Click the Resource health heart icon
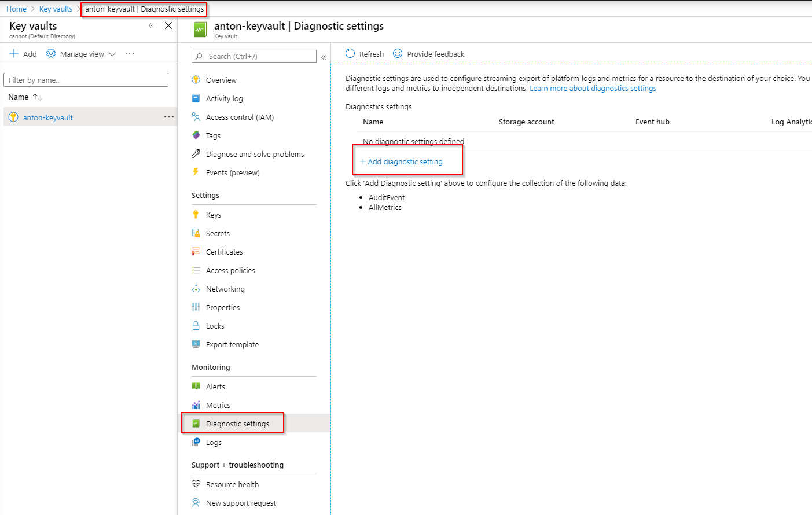Image resolution: width=812 pixels, height=515 pixels. (196, 484)
